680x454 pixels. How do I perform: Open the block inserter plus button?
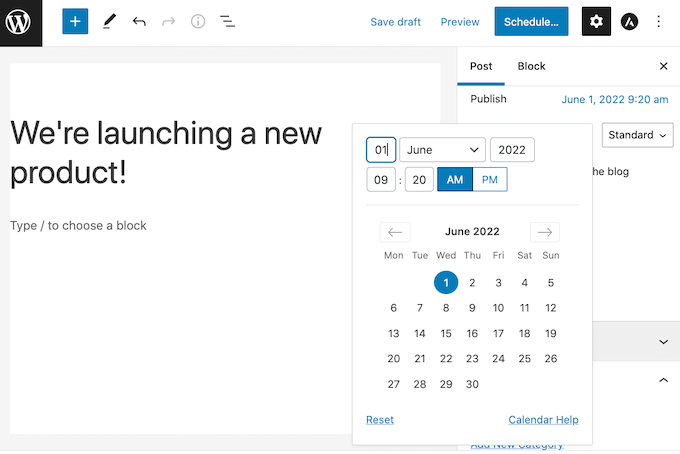75,21
